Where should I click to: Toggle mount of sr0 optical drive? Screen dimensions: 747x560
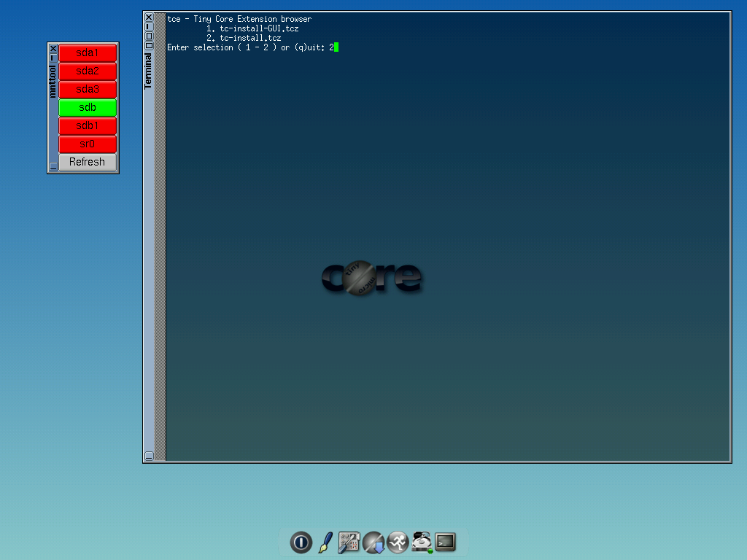(88, 144)
